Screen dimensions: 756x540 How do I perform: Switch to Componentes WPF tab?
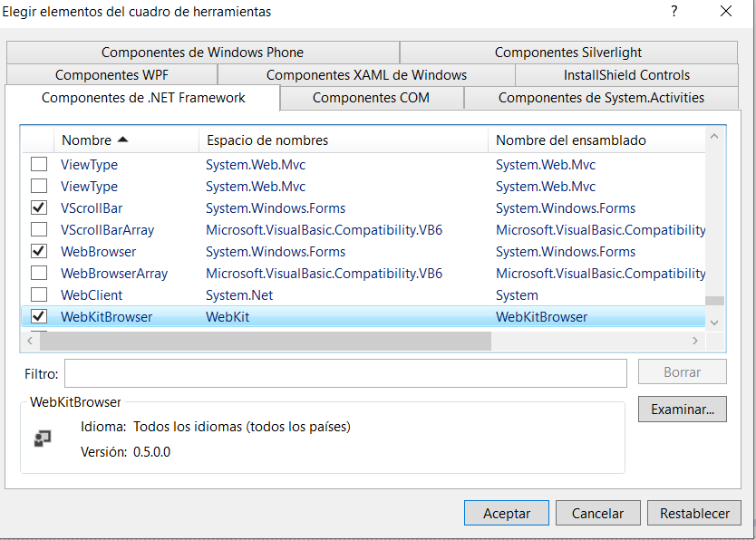pos(111,74)
